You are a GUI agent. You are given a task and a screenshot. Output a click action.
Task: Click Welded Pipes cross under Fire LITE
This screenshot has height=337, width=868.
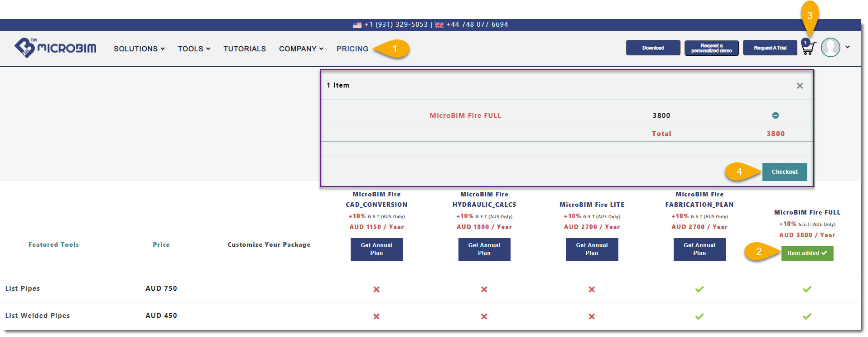(x=592, y=317)
